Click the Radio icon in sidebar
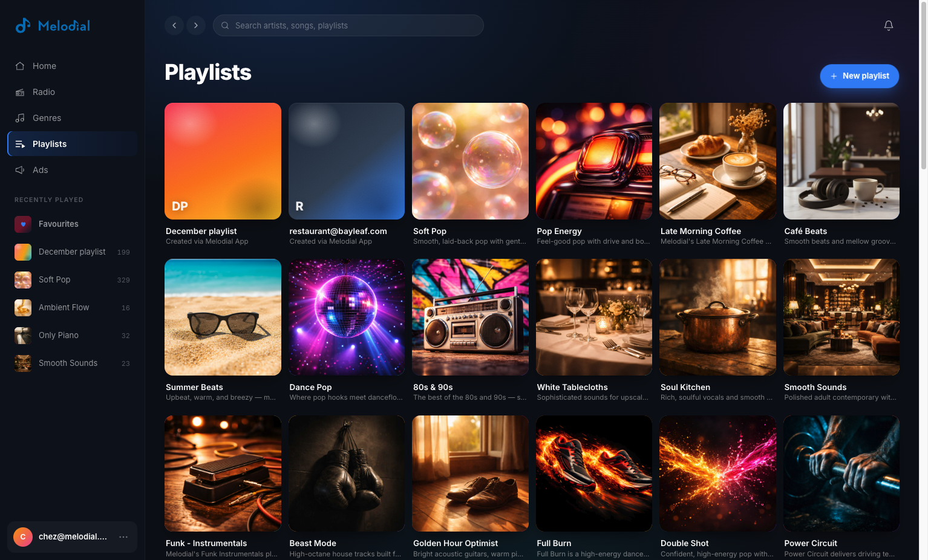This screenshot has height=560, width=928. click(x=20, y=92)
